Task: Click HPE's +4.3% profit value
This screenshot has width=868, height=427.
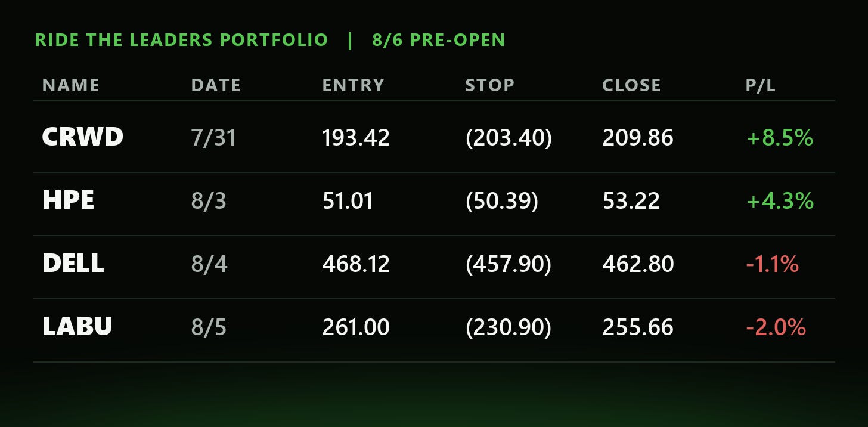Action: (780, 201)
